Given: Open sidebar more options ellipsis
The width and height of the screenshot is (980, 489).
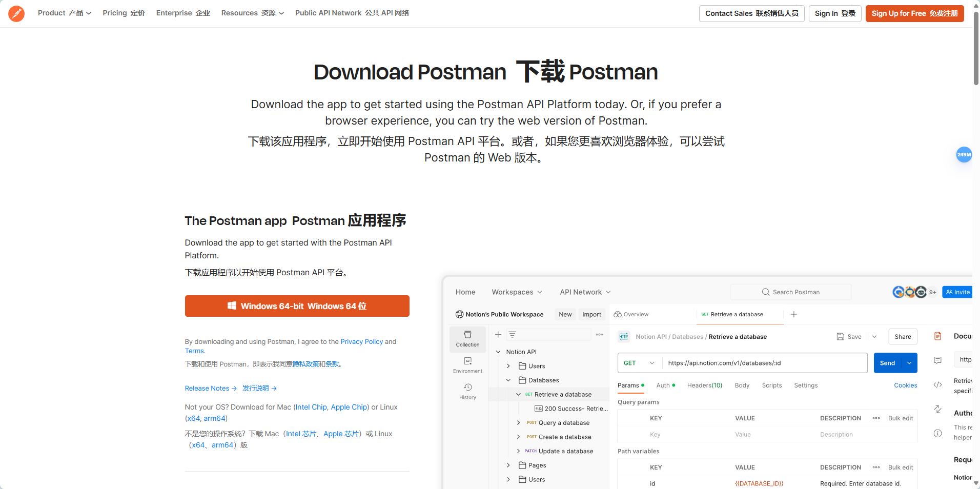Looking at the screenshot, I should (599, 334).
